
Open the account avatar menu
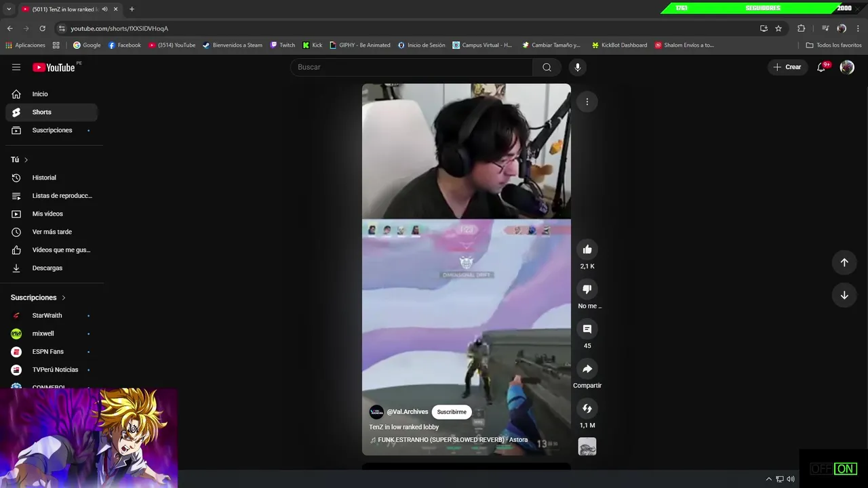[847, 67]
